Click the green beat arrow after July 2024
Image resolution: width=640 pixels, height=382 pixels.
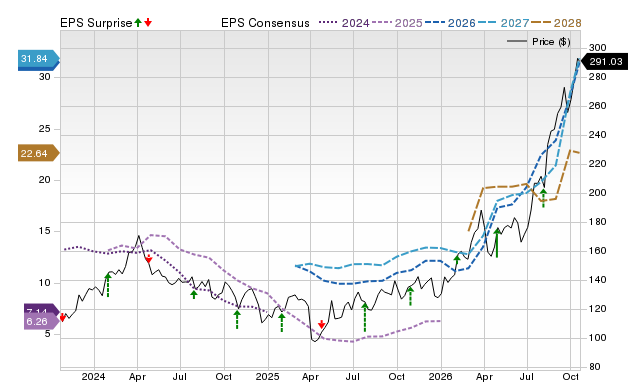(194, 294)
